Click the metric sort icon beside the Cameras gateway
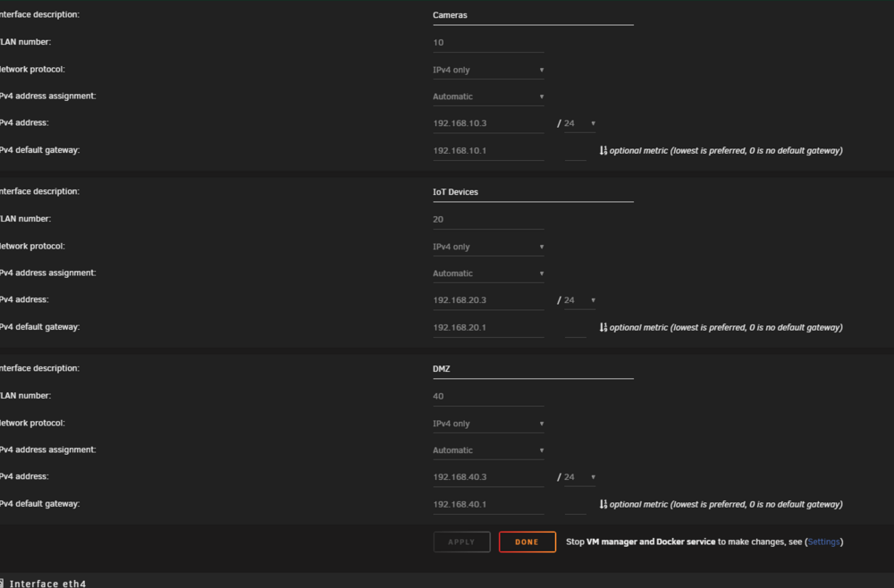The image size is (894, 588). [603, 150]
